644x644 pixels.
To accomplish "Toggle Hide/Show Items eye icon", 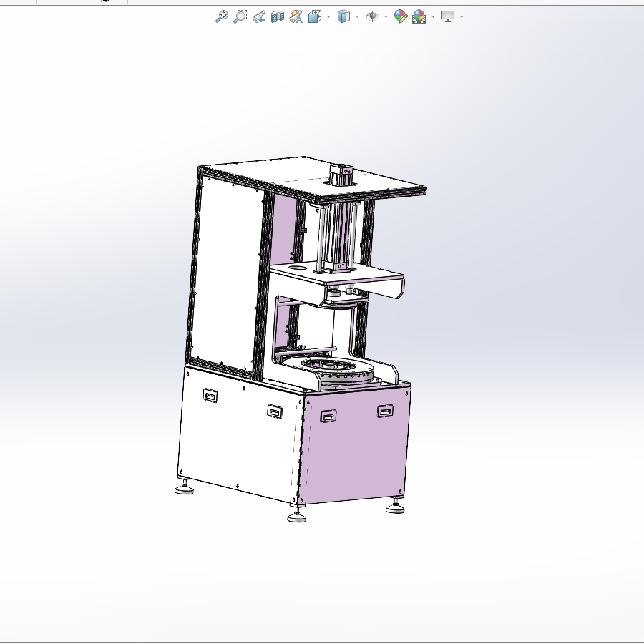I will point(372,17).
